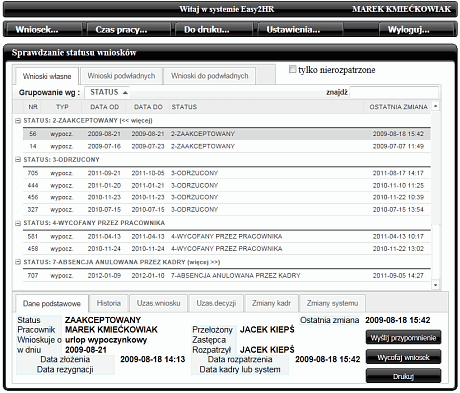Switch to the Historia tab

(x=109, y=303)
